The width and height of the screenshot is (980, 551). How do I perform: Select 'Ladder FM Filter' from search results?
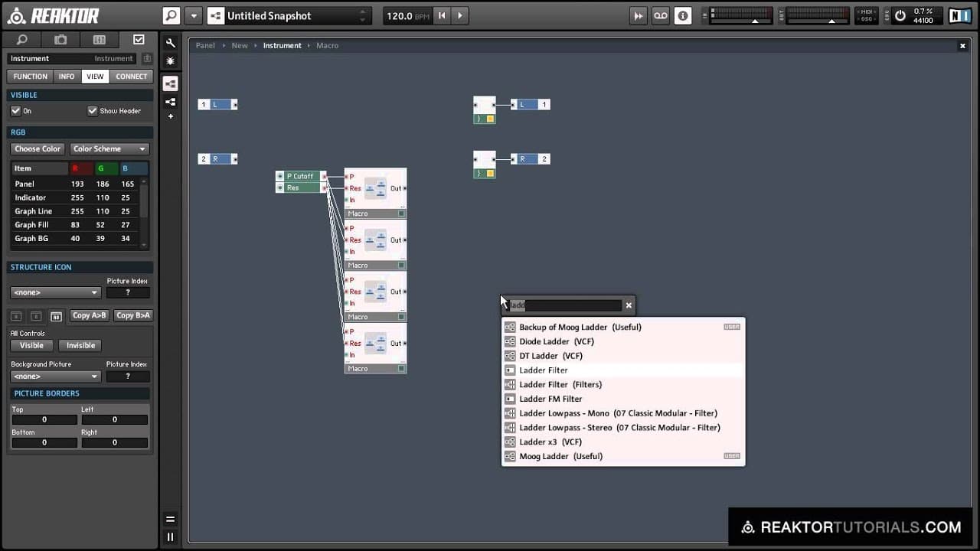pos(550,399)
